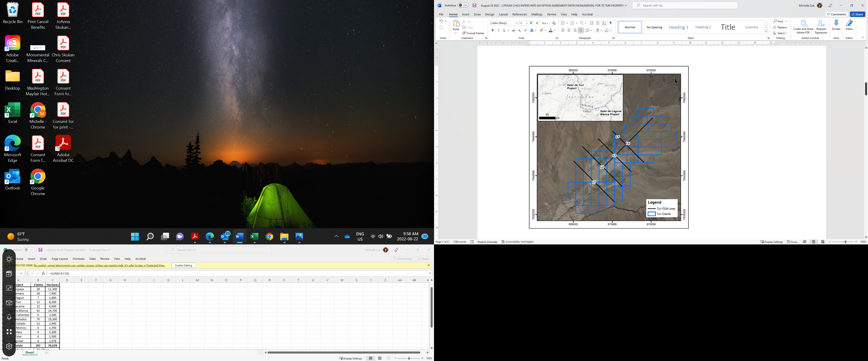This screenshot has height=361, width=868.
Task: Open the Formulas tab in Excel
Action: (x=78, y=259)
